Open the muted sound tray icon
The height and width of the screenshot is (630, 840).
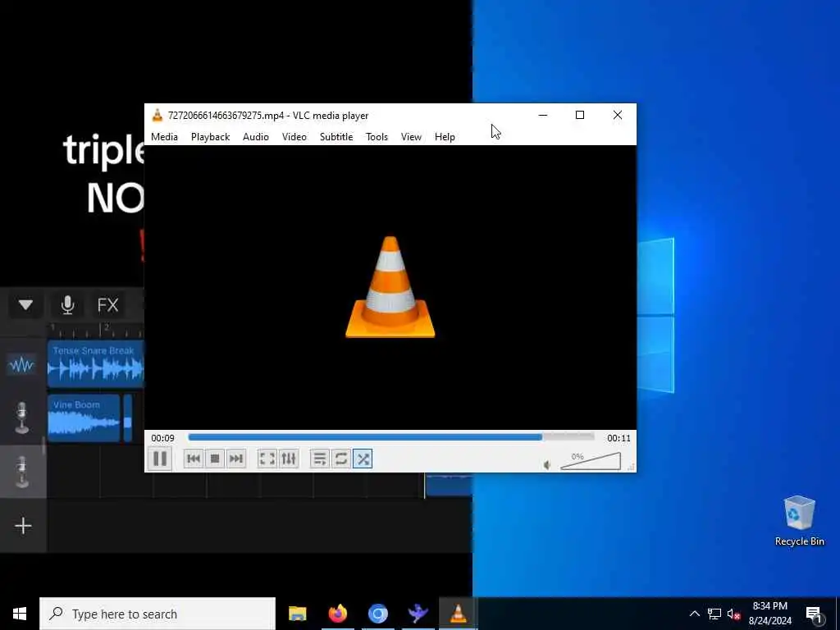pos(733,614)
